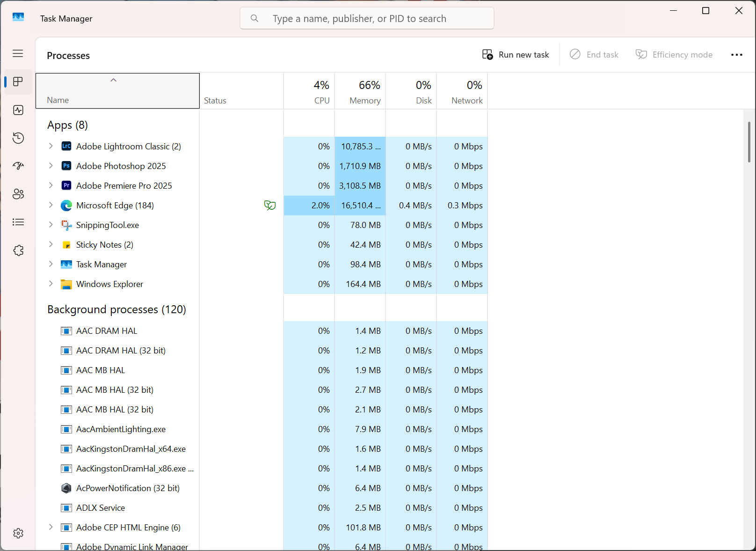Viewport: 756px width, 551px height.
Task: Switch to App history page
Action: pos(18,138)
